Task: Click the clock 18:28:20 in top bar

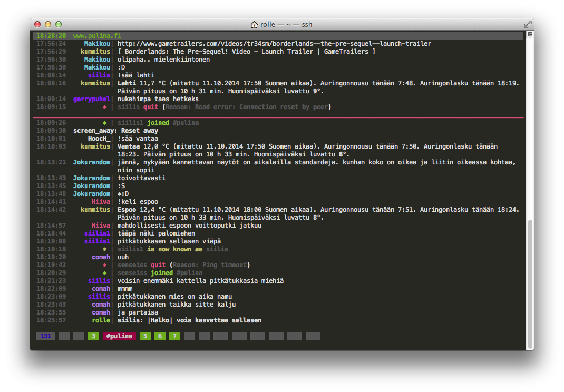Action: pos(51,36)
